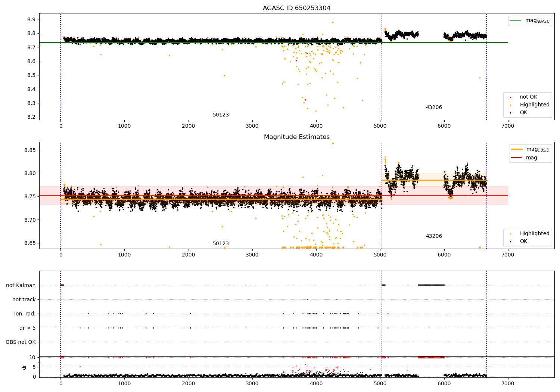Click the '3000' tick under the top plot
The height and width of the screenshot is (392, 560).
(252, 126)
